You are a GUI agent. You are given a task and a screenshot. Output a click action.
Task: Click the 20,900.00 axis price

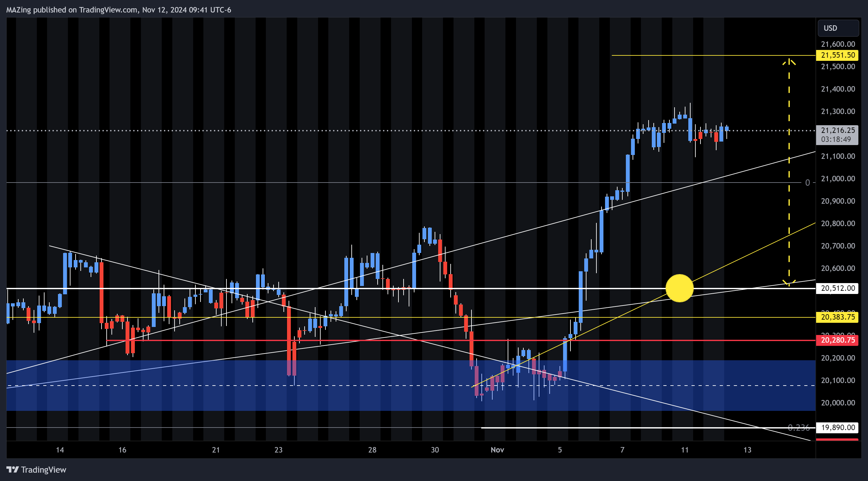click(x=838, y=201)
